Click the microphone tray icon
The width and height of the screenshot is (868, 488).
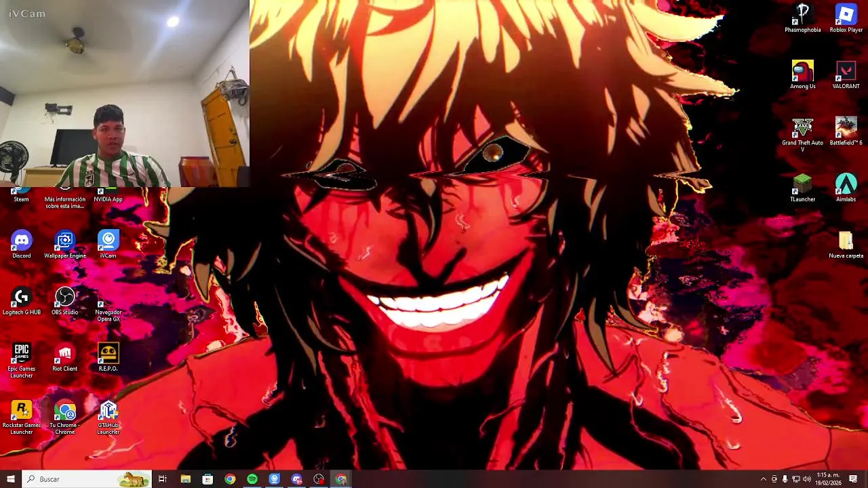click(x=785, y=479)
